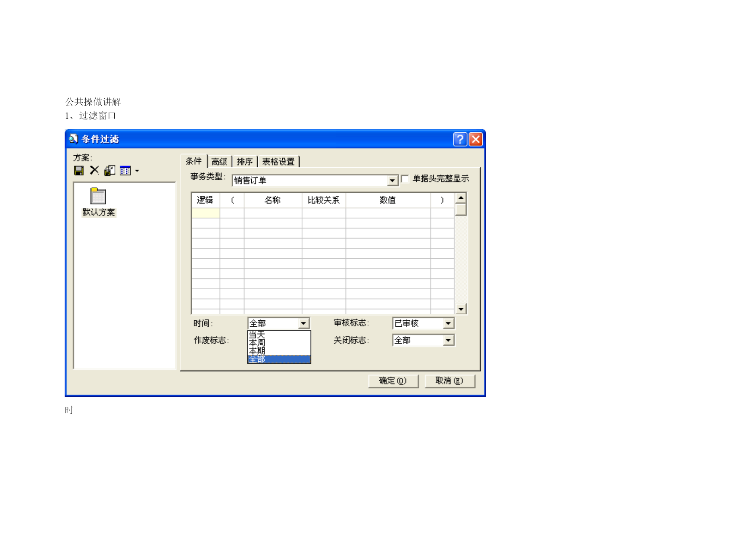Screen dimensions: 756x535
Task: Select 本期 in the time list
Action: [279, 351]
